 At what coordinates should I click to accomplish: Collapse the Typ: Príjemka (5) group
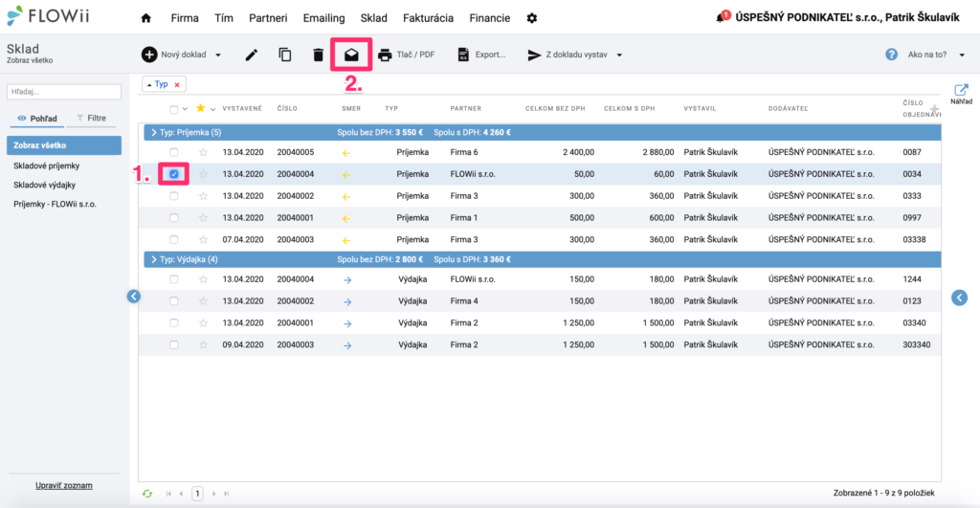pyautogui.click(x=154, y=132)
